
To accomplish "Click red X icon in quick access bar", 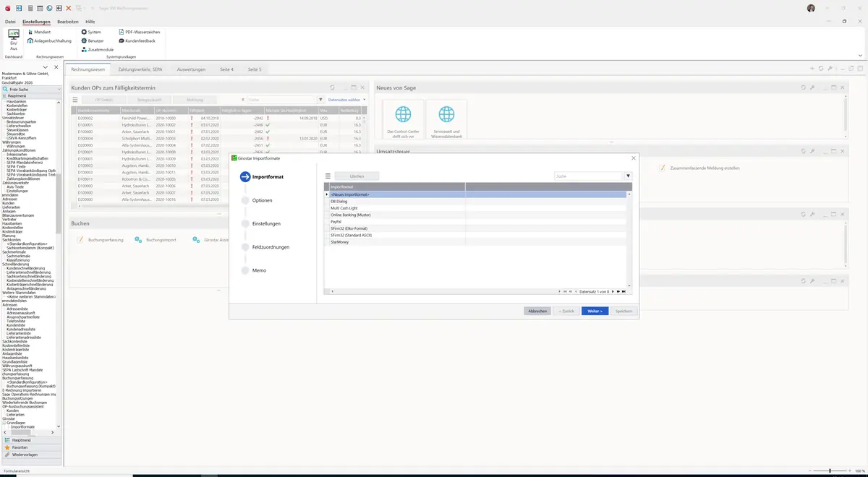I will click(69, 8).
